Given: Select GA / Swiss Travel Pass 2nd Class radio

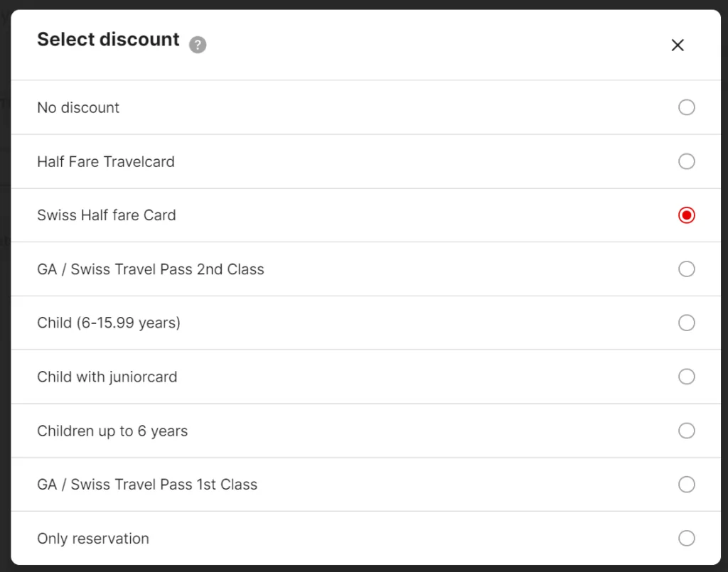Looking at the screenshot, I should 686,269.
